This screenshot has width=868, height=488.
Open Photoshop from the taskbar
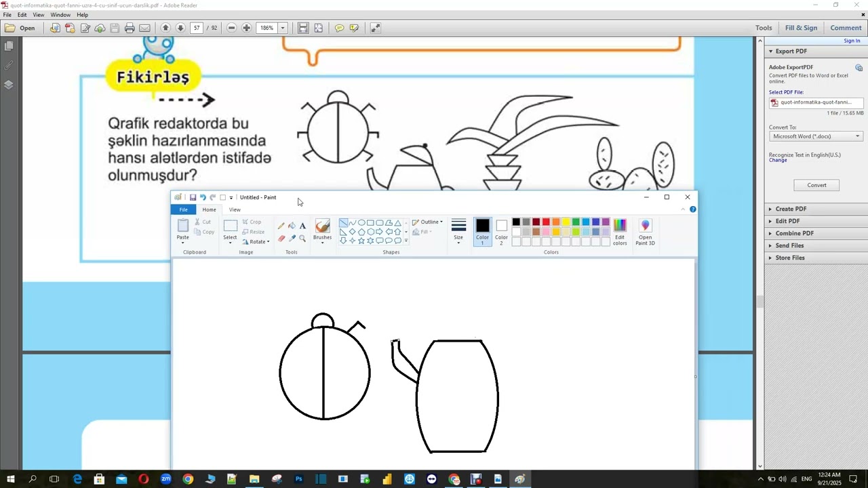[x=298, y=479]
